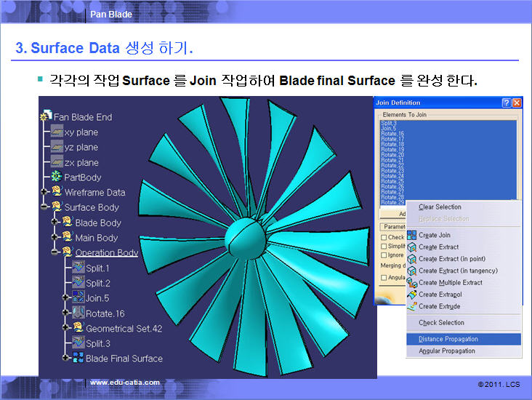Toggle the Ignore checkbox in Join Definition
The image size is (532, 400).
point(384,255)
